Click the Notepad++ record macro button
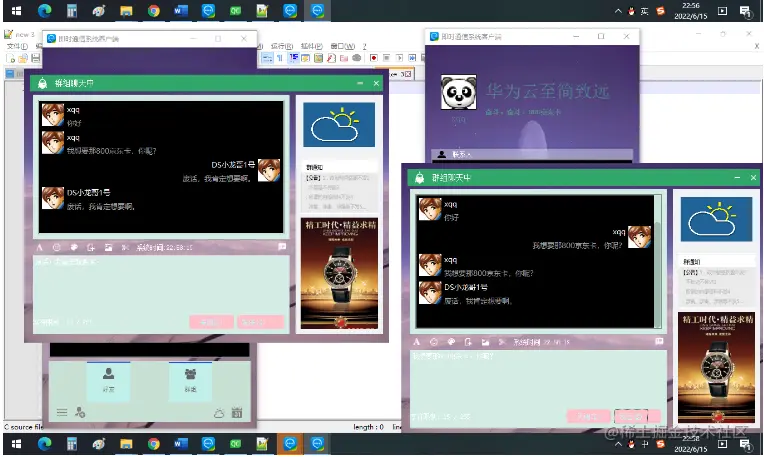Image resolution: width=764 pixels, height=457 pixels. pyautogui.click(x=374, y=57)
